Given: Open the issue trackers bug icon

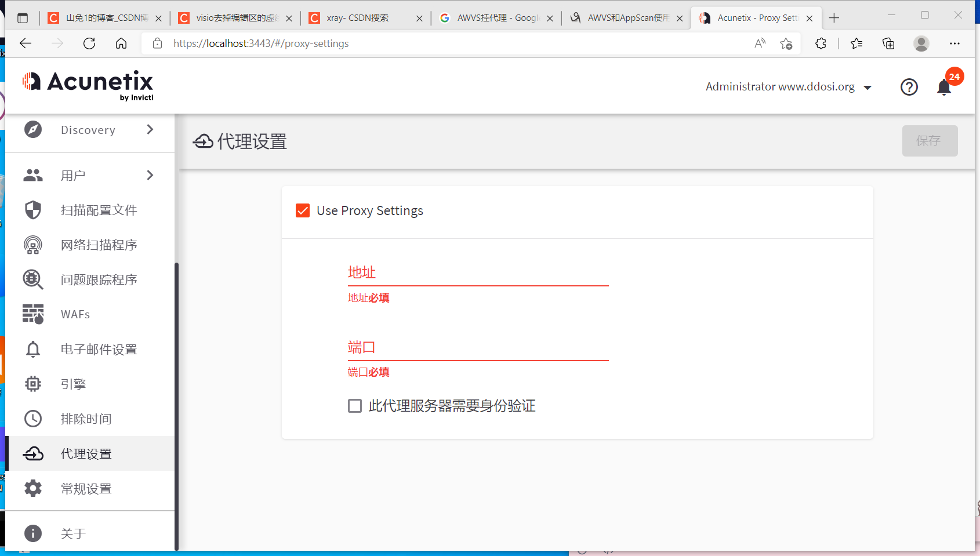Looking at the screenshot, I should click(x=33, y=279).
